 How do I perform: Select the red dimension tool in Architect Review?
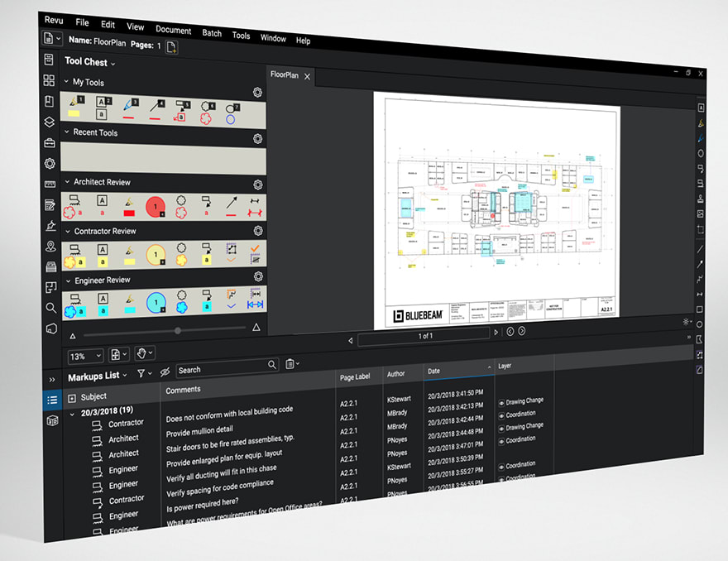tap(255, 208)
